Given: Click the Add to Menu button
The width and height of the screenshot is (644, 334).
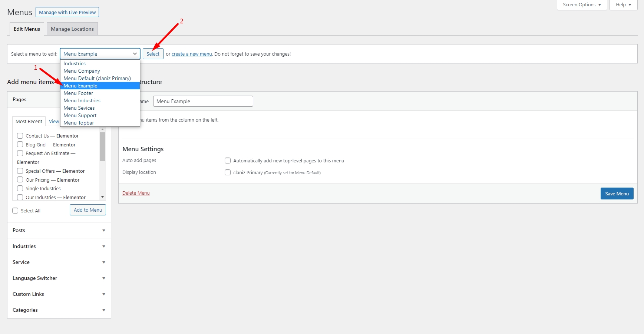Looking at the screenshot, I should (88, 210).
